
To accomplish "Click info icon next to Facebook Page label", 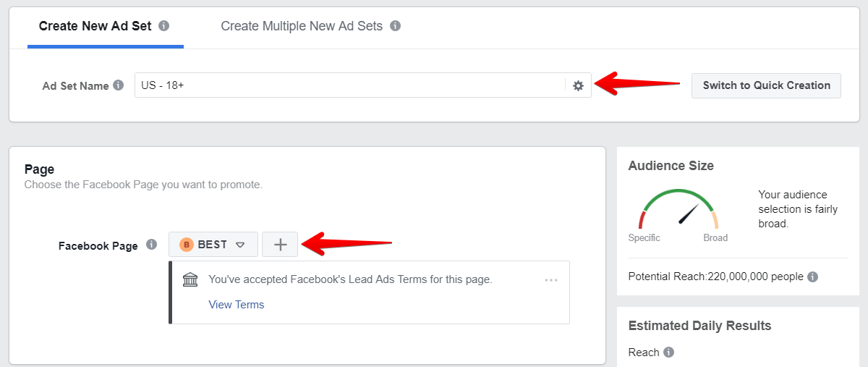I will [x=151, y=245].
